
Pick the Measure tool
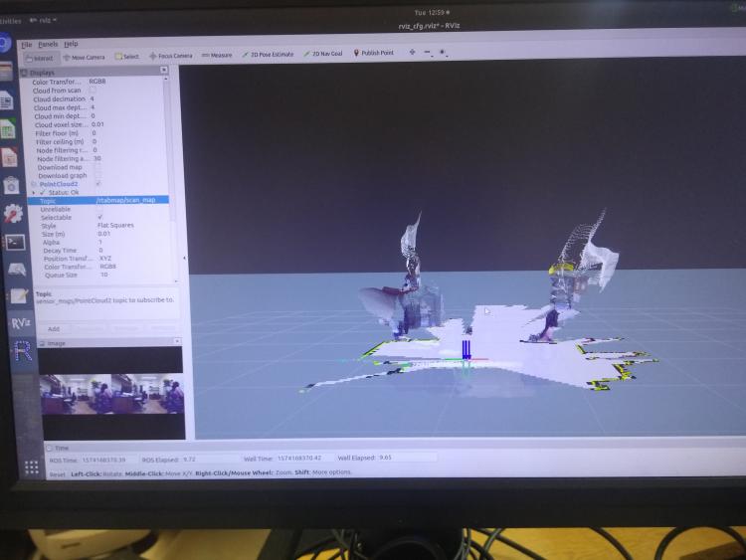coord(217,55)
